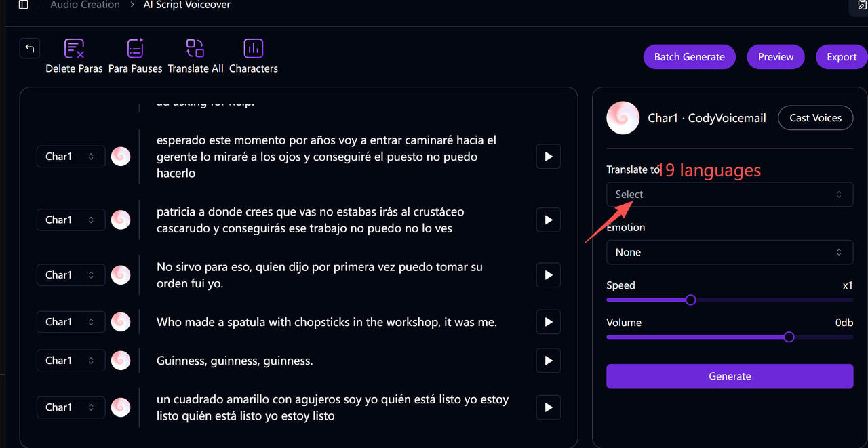Open the Characters panel icon
The image size is (868, 448).
coord(253,49)
